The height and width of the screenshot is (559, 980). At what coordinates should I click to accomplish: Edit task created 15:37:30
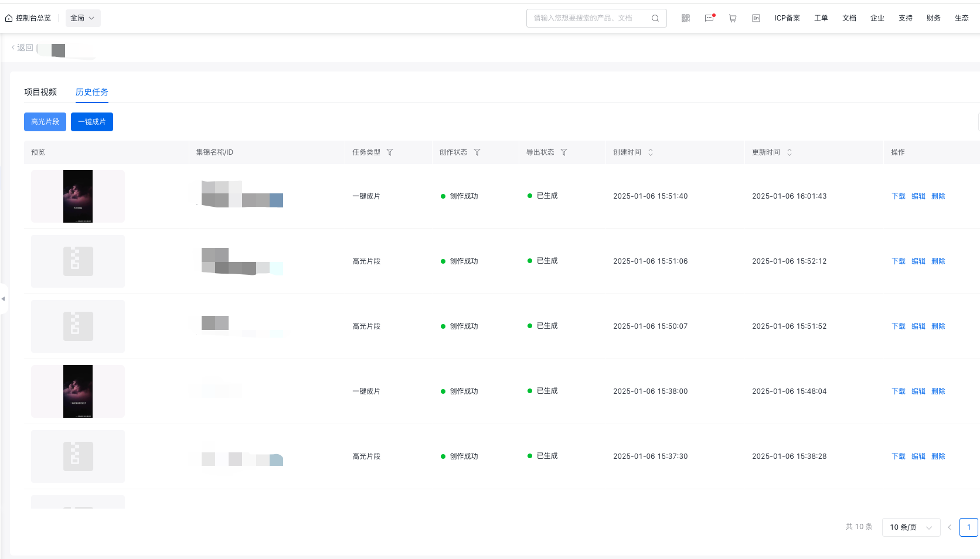click(918, 456)
